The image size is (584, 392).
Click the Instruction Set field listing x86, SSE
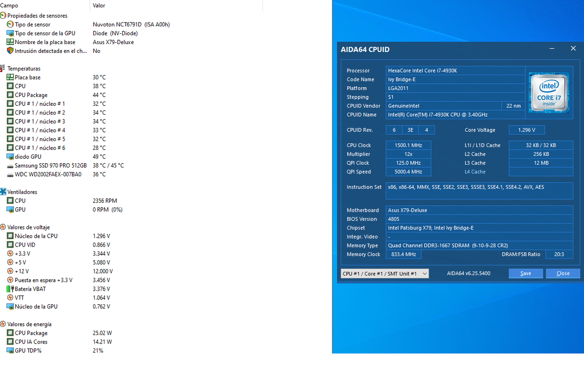(x=480, y=191)
